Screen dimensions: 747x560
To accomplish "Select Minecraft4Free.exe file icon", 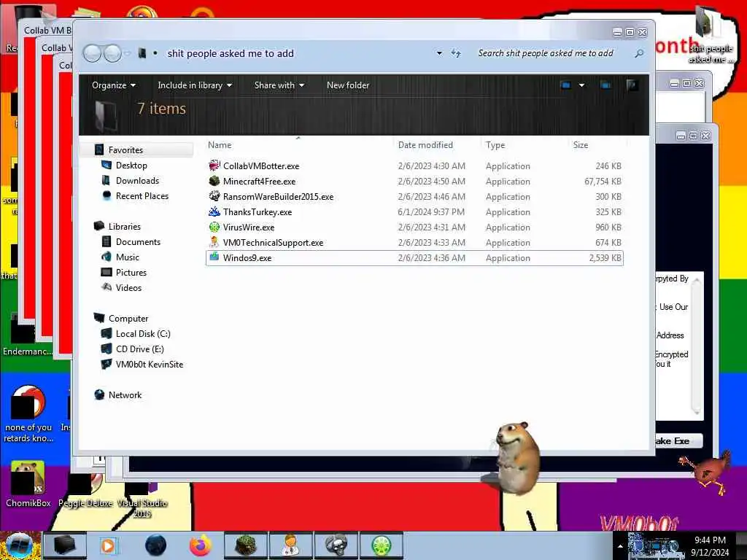I will (x=214, y=181).
